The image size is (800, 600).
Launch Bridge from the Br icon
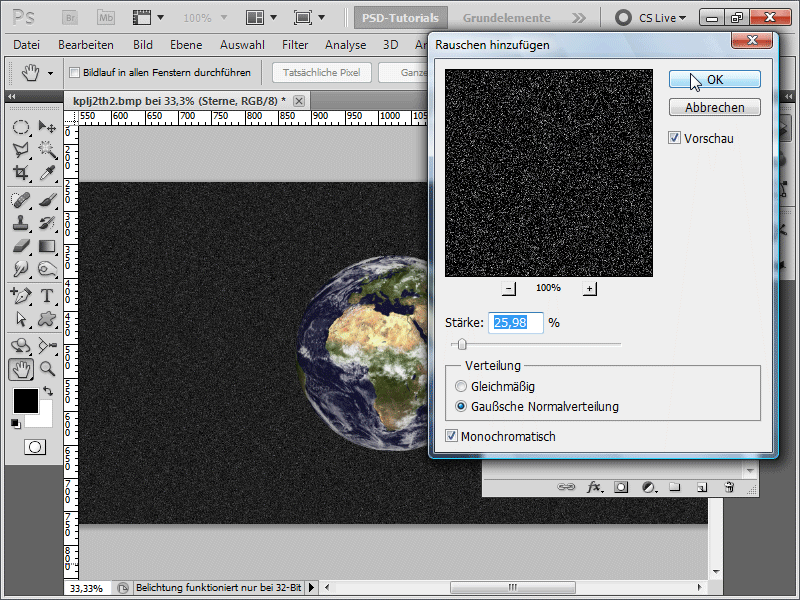tap(70, 18)
